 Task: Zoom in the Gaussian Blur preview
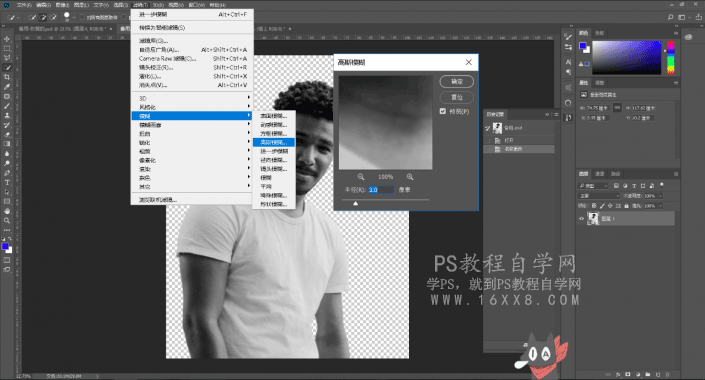(410, 177)
